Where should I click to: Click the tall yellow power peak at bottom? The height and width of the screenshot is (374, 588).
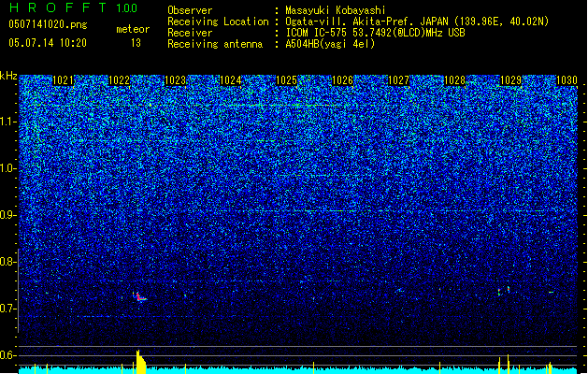[140, 362]
